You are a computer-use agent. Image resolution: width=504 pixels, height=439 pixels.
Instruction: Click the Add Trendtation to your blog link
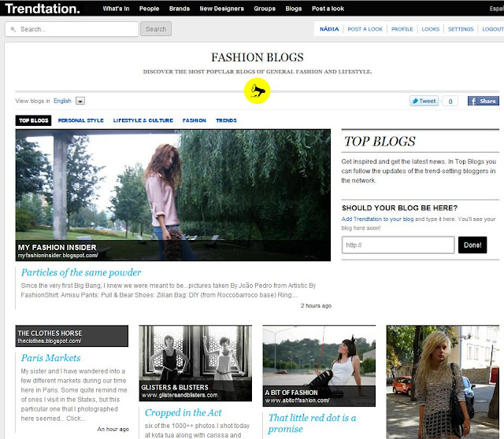pyautogui.click(x=377, y=219)
